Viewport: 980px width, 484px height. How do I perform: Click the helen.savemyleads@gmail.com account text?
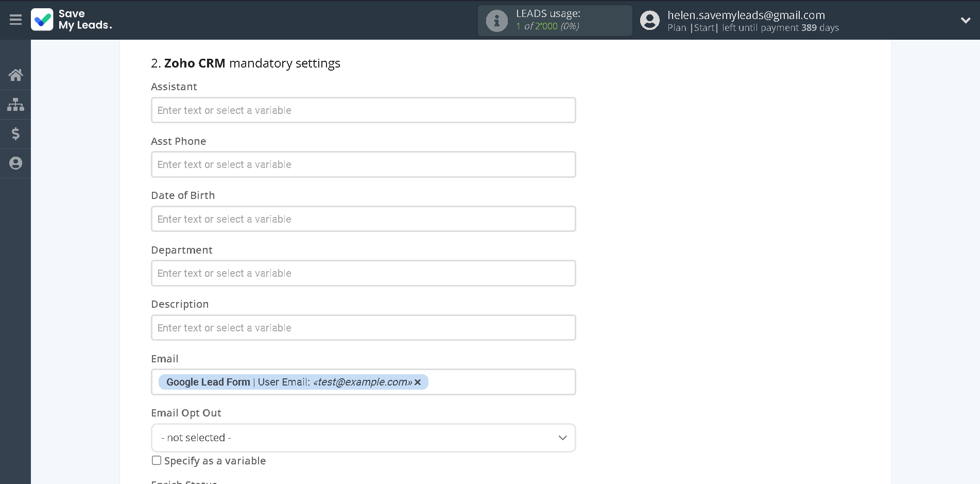[x=746, y=15]
